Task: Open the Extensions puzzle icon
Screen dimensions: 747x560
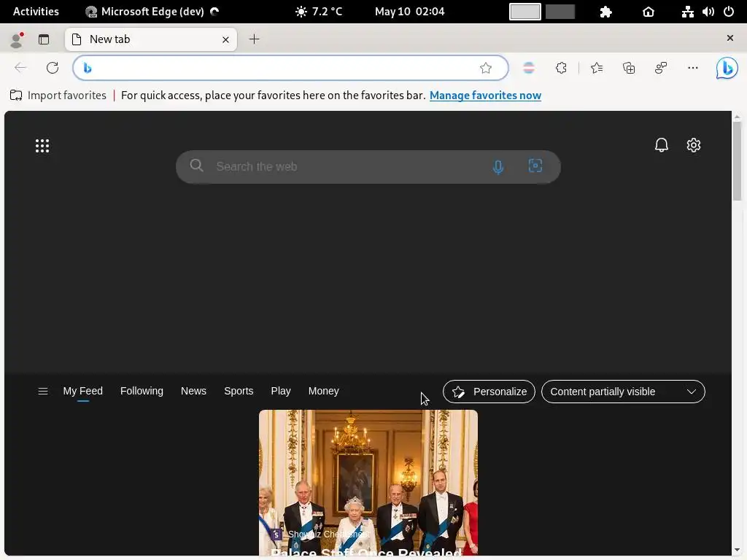Action: click(x=561, y=68)
